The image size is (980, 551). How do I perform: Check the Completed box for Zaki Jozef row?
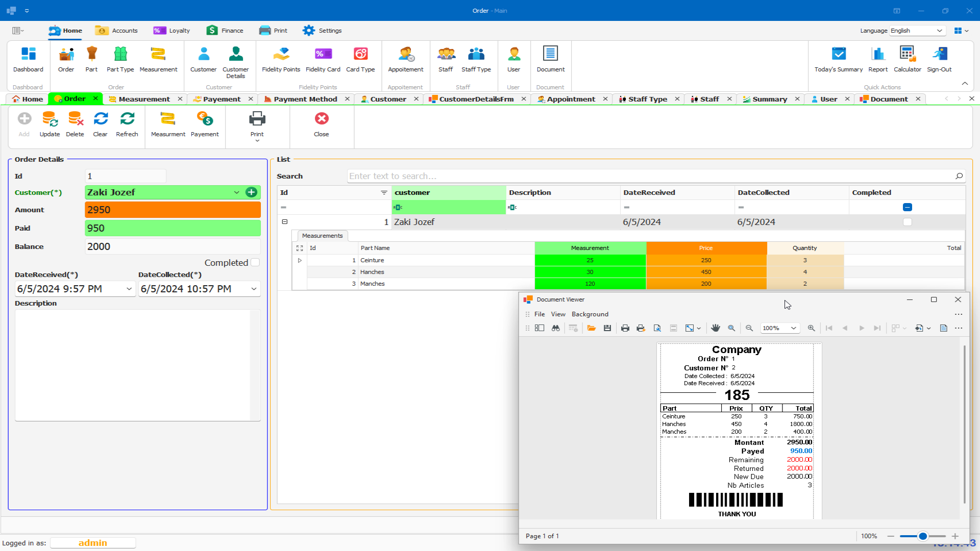pos(907,222)
